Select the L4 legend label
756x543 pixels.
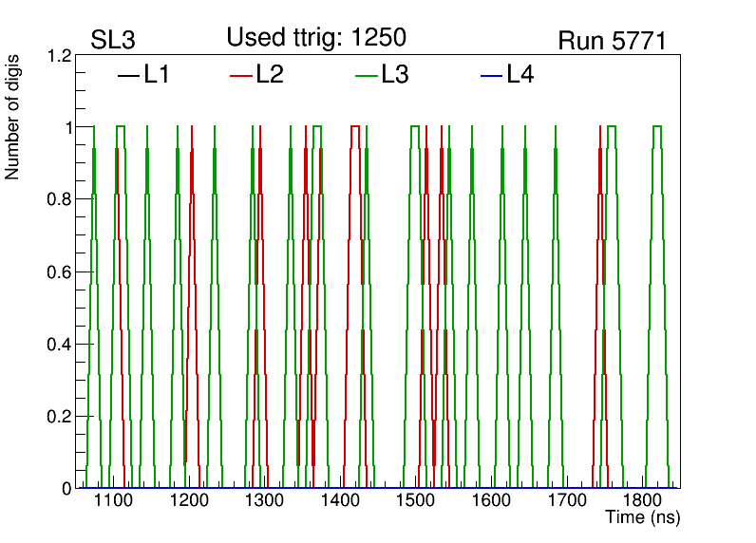pos(520,75)
